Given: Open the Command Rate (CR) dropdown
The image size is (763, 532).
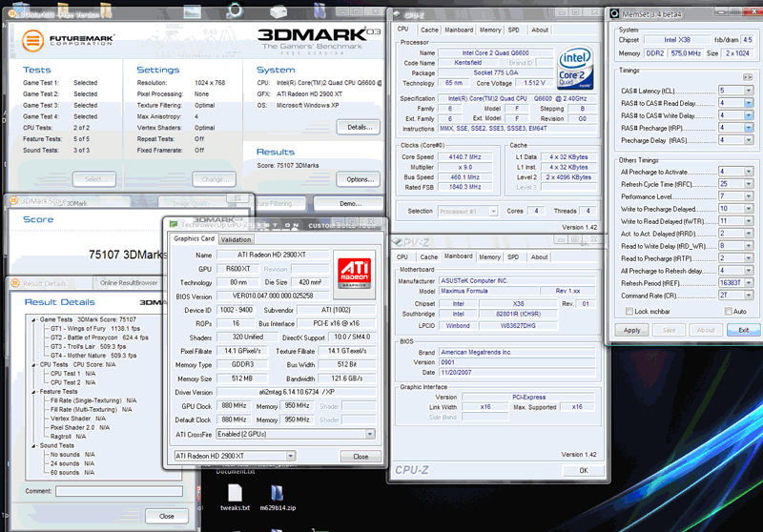Looking at the screenshot, I should [x=749, y=296].
